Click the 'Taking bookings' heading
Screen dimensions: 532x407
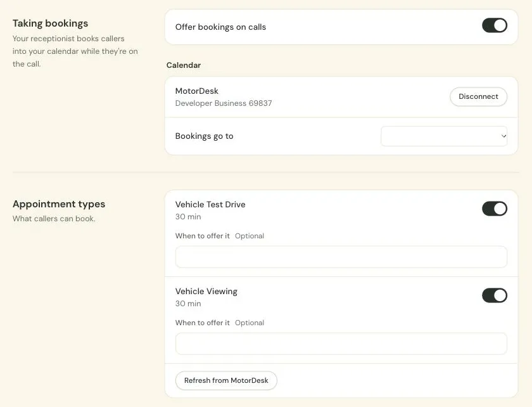tap(50, 23)
